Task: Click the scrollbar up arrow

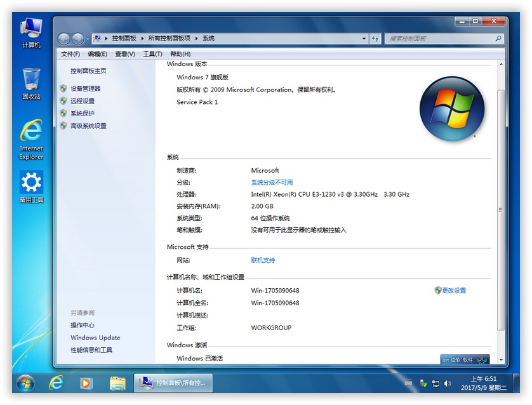Action: (x=501, y=63)
